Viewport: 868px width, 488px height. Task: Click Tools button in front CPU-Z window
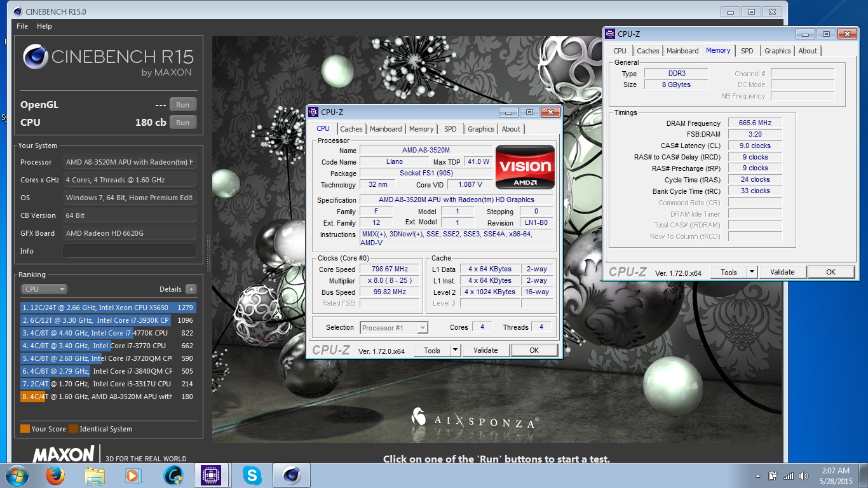point(432,350)
